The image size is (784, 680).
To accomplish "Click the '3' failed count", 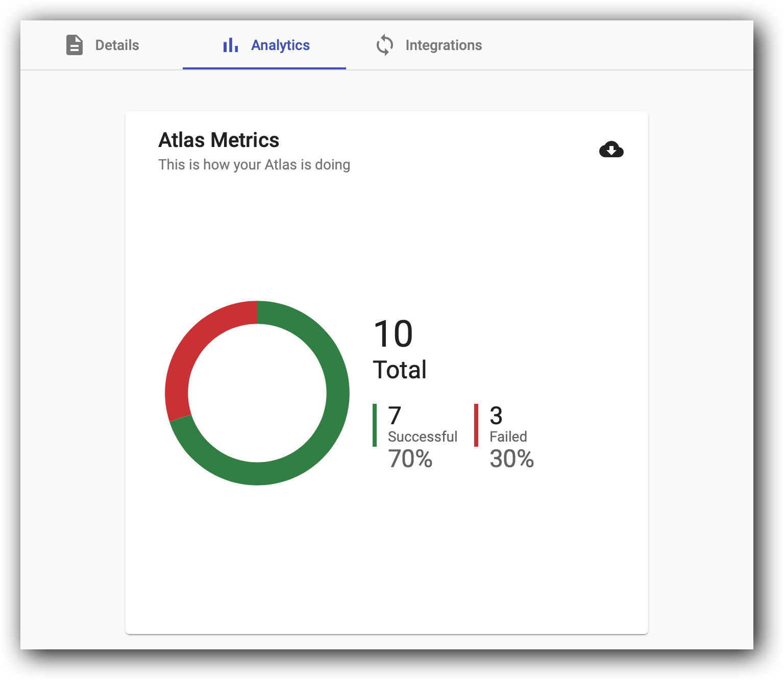I will [x=496, y=416].
